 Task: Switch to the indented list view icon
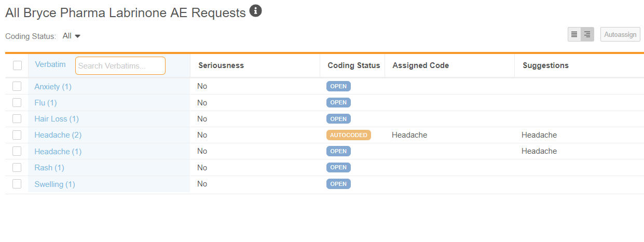pyautogui.click(x=587, y=34)
